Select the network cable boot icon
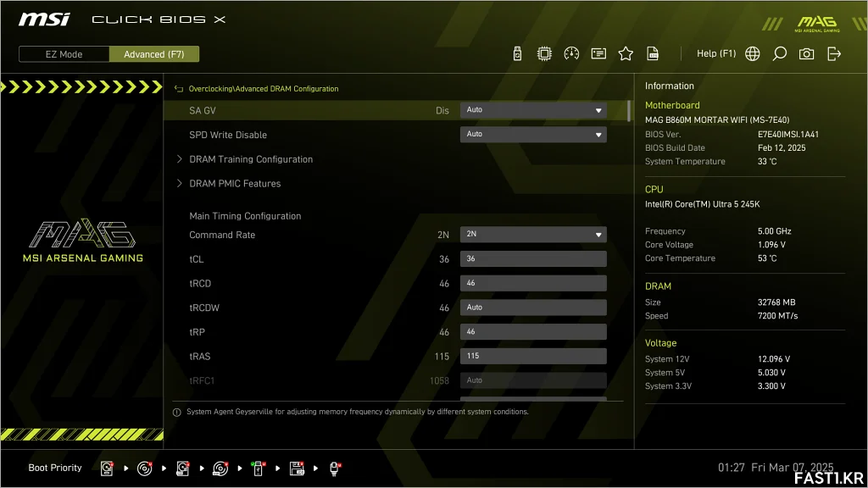This screenshot has width=868, height=488. coord(334,469)
